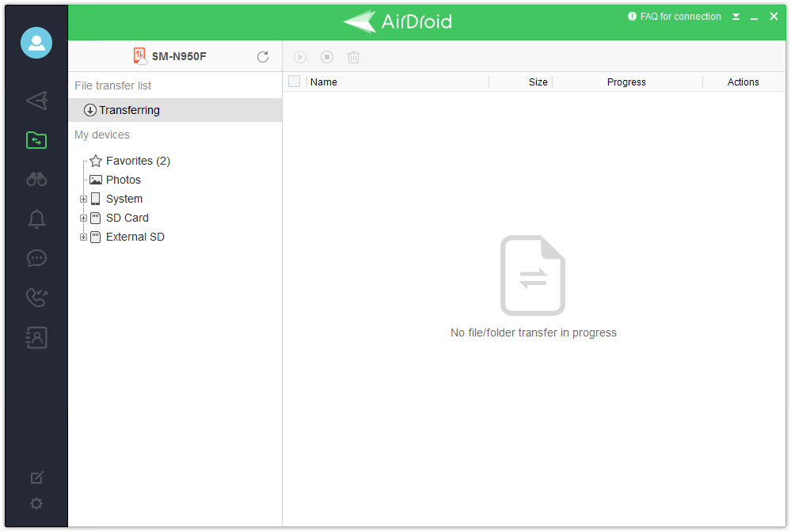Open the paper plane transfer icon

36,101
